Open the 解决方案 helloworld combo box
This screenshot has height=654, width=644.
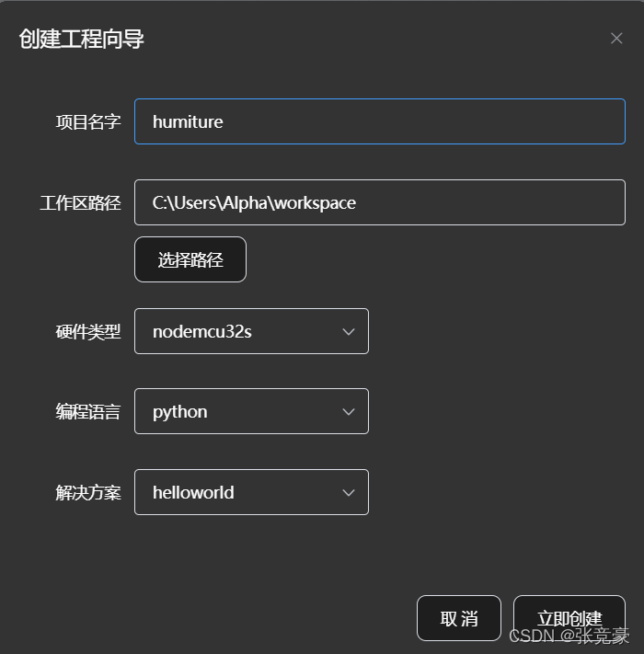click(251, 492)
